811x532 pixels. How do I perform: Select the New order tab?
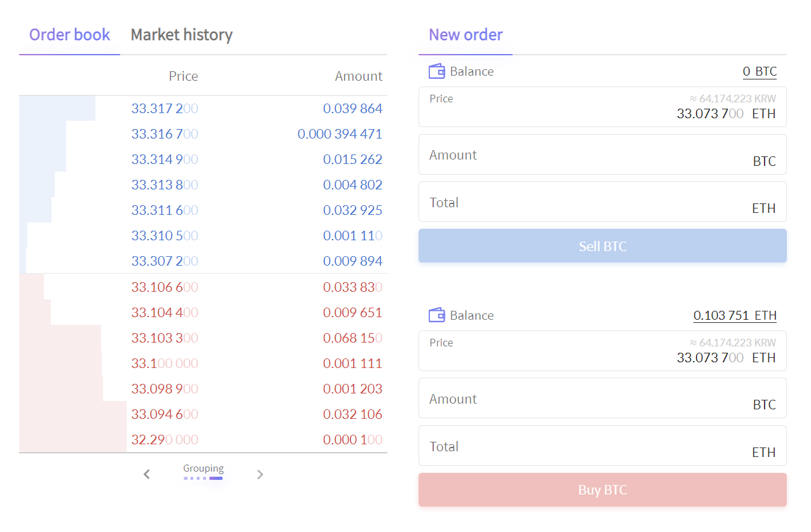[466, 34]
